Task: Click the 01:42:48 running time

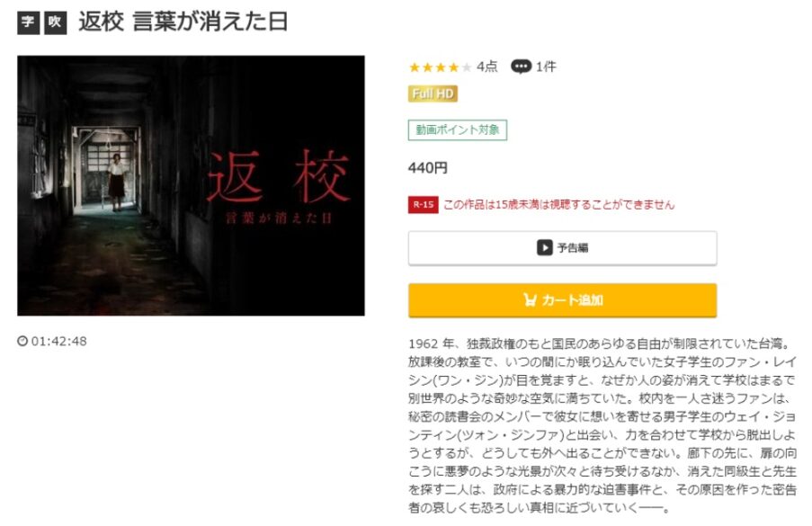Action: coord(59,341)
